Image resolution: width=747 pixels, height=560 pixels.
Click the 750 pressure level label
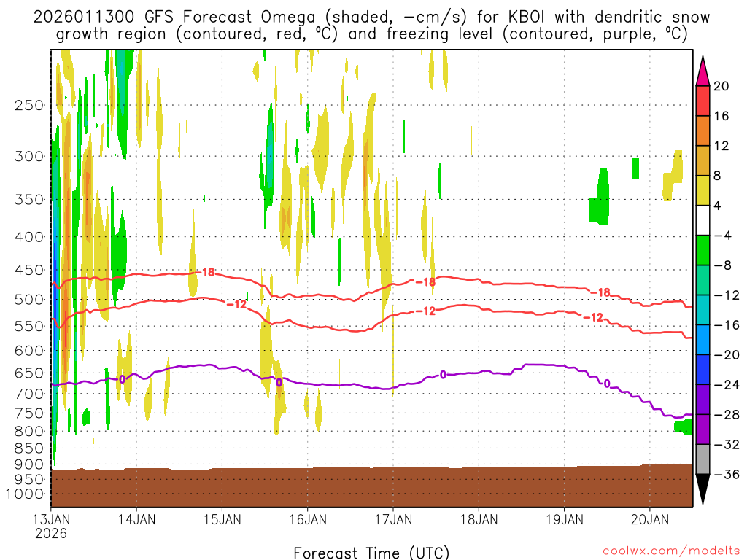(x=29, y=413)
